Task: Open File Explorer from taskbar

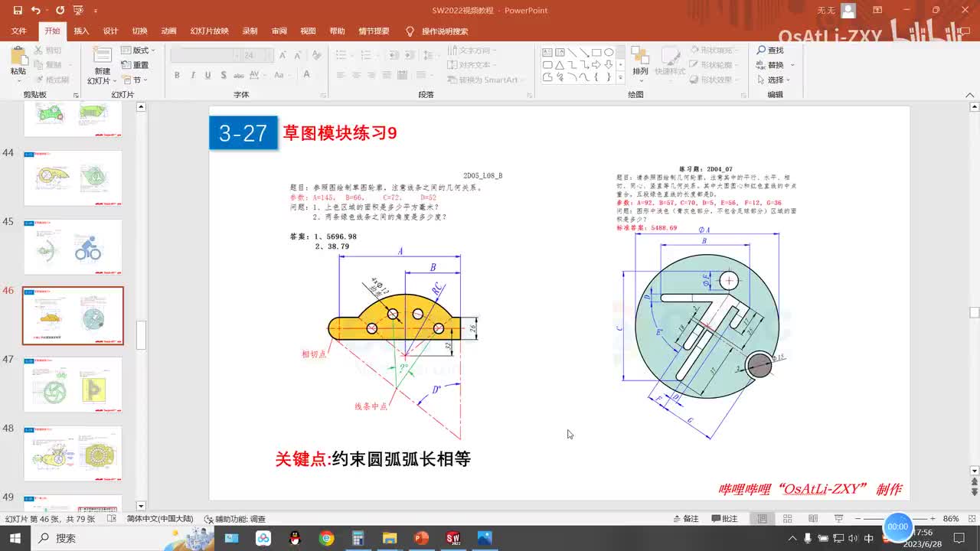Action: (390, 538)
